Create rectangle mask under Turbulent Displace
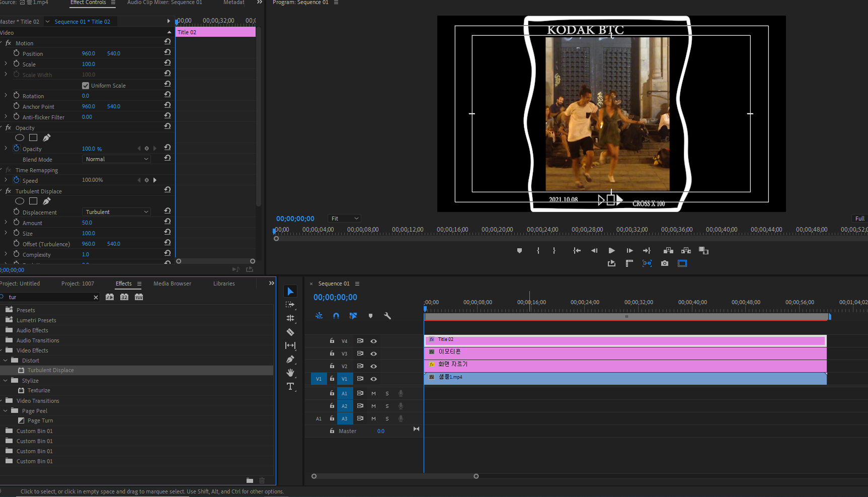 point(33,201)
